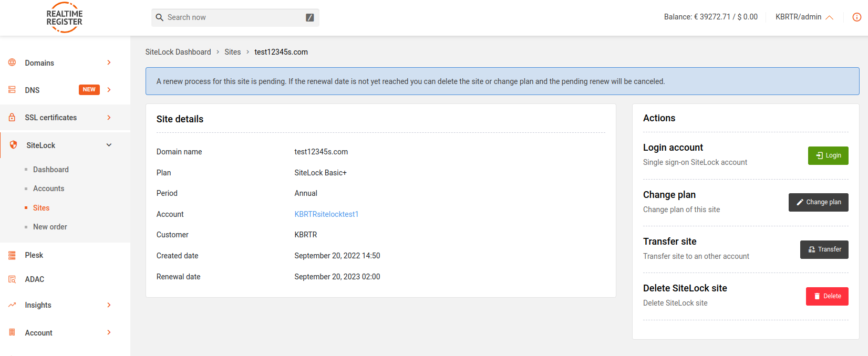
Task: Open the New order submenu item
Action: pos(50,227)
